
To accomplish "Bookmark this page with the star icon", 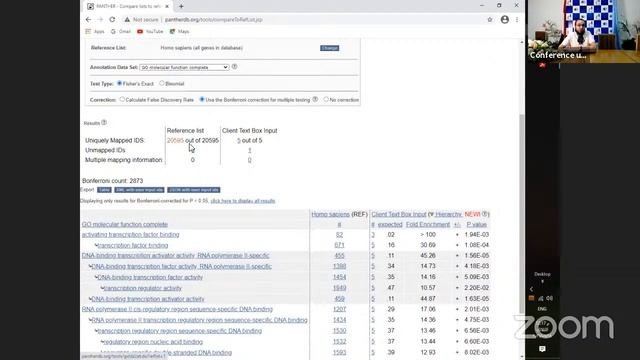I will [x=490, y=20].
